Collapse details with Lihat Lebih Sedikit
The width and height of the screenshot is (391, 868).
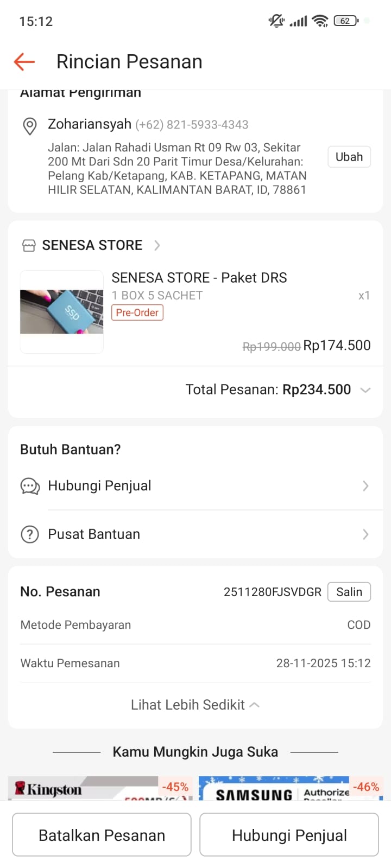(x=195, y=705)
